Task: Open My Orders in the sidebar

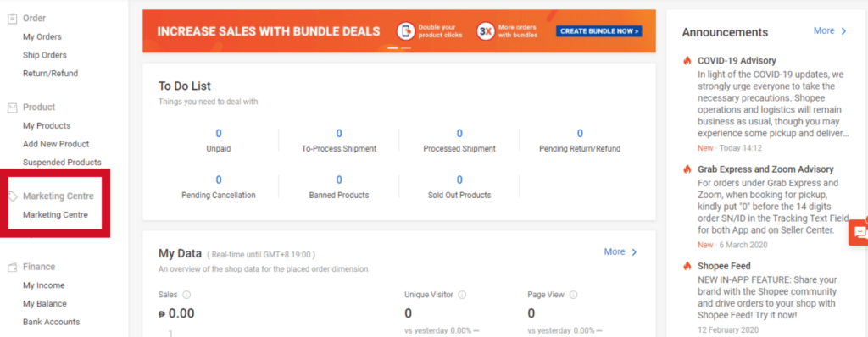Action: (x=42, y=37)
